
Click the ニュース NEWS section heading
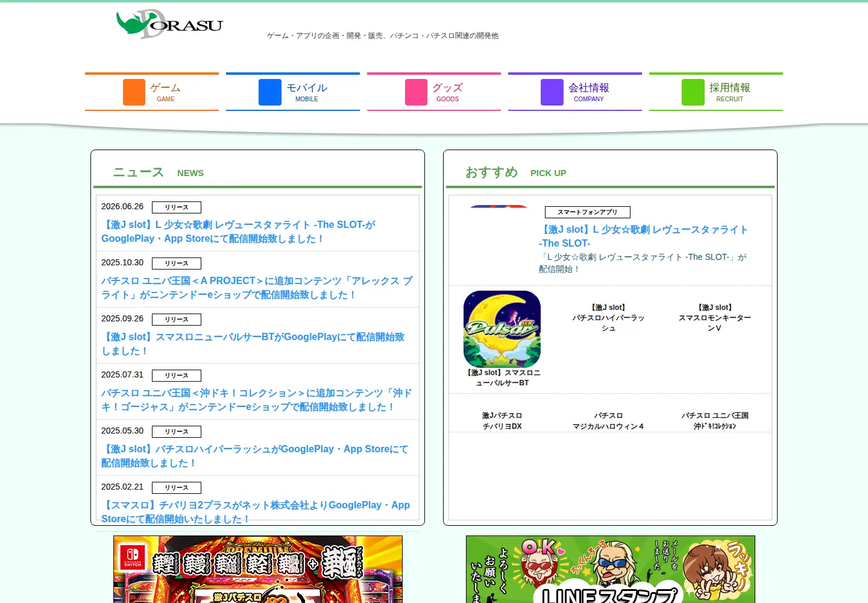(x=159, y=172)
